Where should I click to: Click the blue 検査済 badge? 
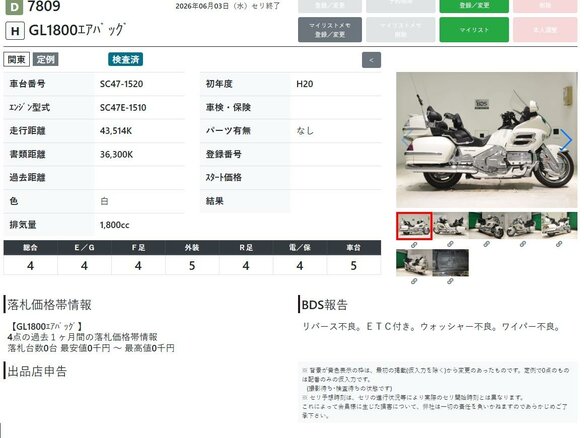pos(126,60)
